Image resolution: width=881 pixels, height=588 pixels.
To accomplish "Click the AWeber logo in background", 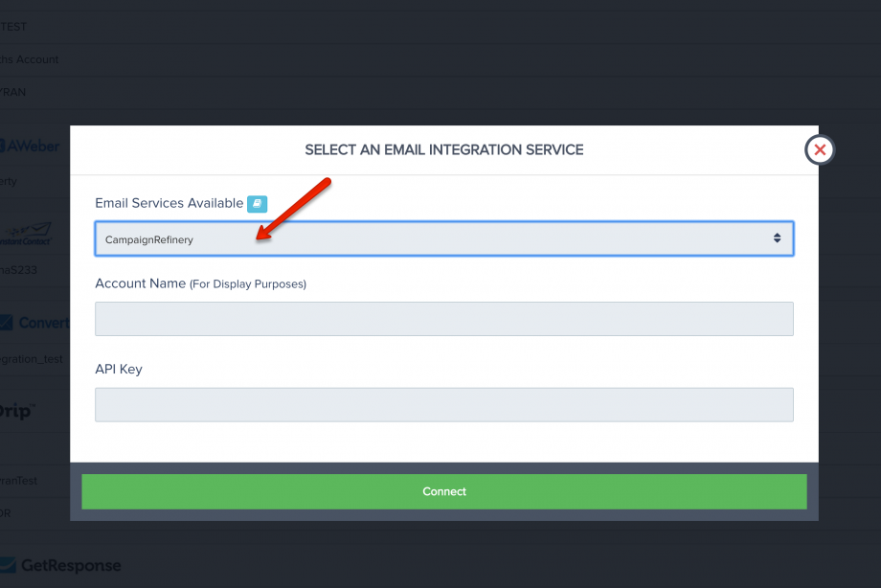I will click(30, 147).
